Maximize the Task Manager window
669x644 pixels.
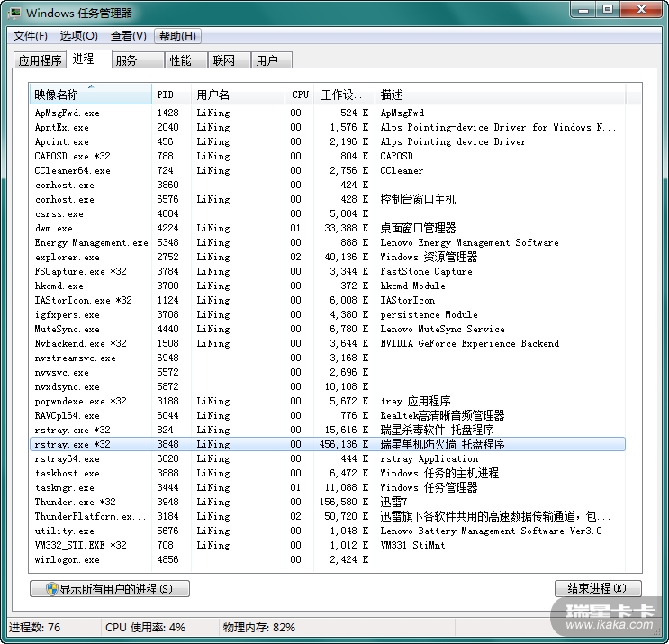point(608,9)
